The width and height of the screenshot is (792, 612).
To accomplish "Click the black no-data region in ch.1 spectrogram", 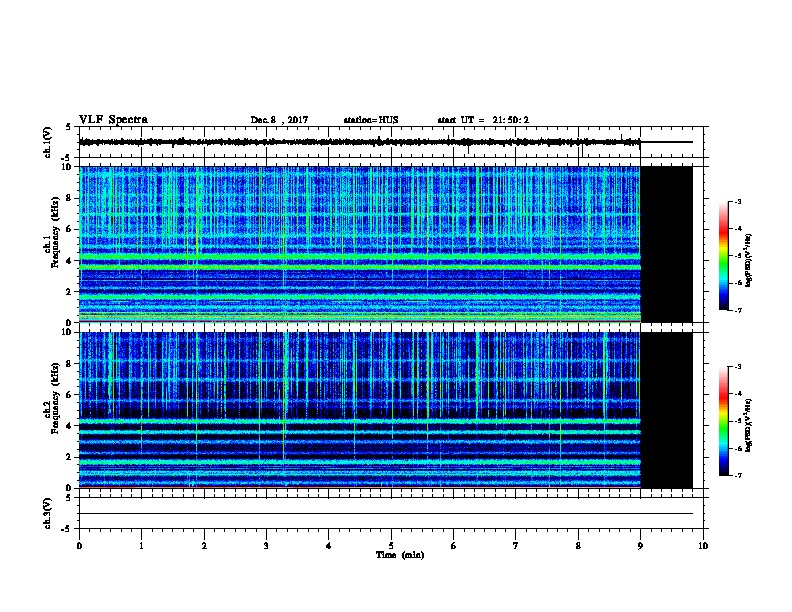I will coord(667,244).
